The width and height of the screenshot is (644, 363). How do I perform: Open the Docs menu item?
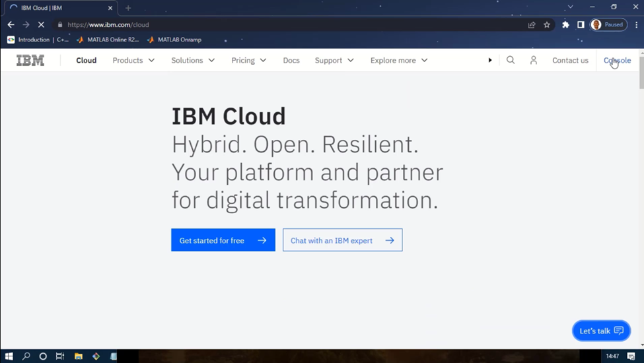tap(291, 60)
